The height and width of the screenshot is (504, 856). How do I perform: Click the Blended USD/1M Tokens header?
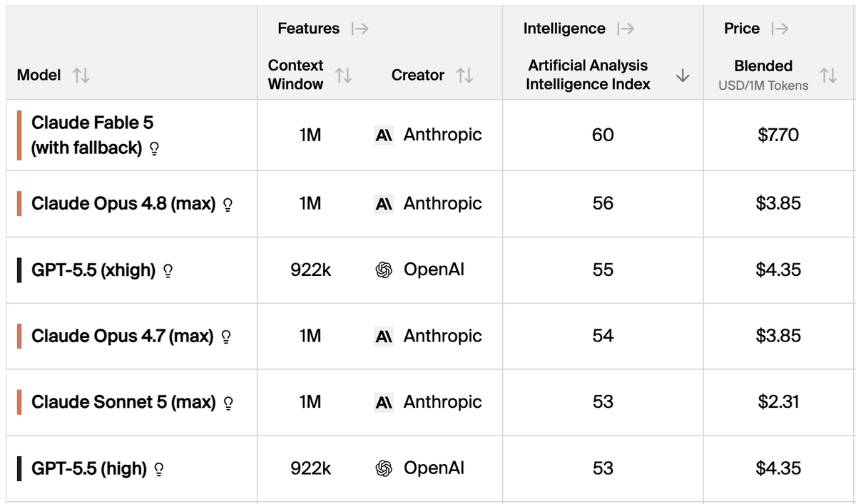tap(763, 75)
